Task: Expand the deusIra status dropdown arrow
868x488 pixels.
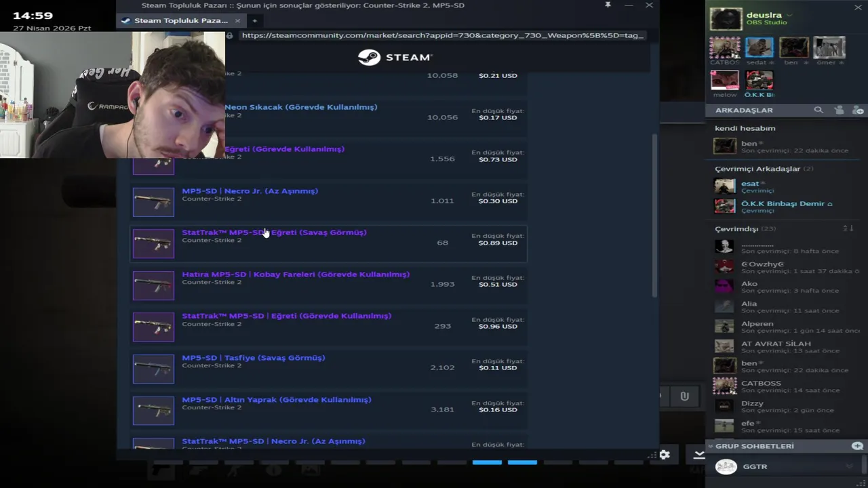Action: 789,15
